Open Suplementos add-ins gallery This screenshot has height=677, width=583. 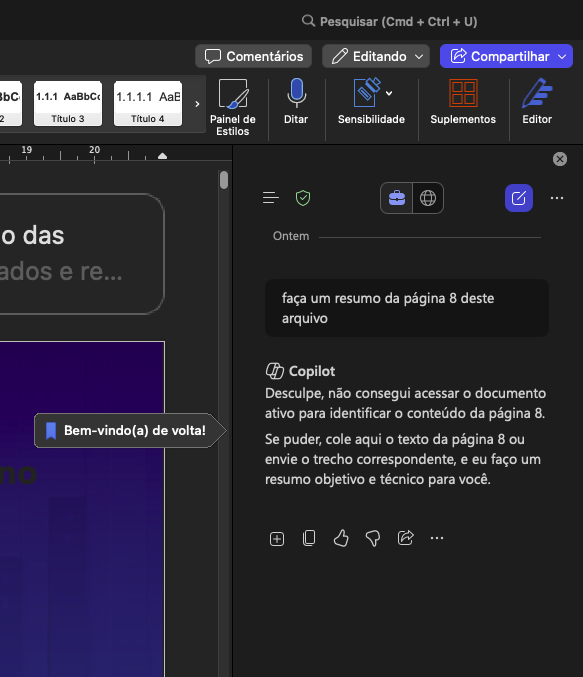pos(463,102)
